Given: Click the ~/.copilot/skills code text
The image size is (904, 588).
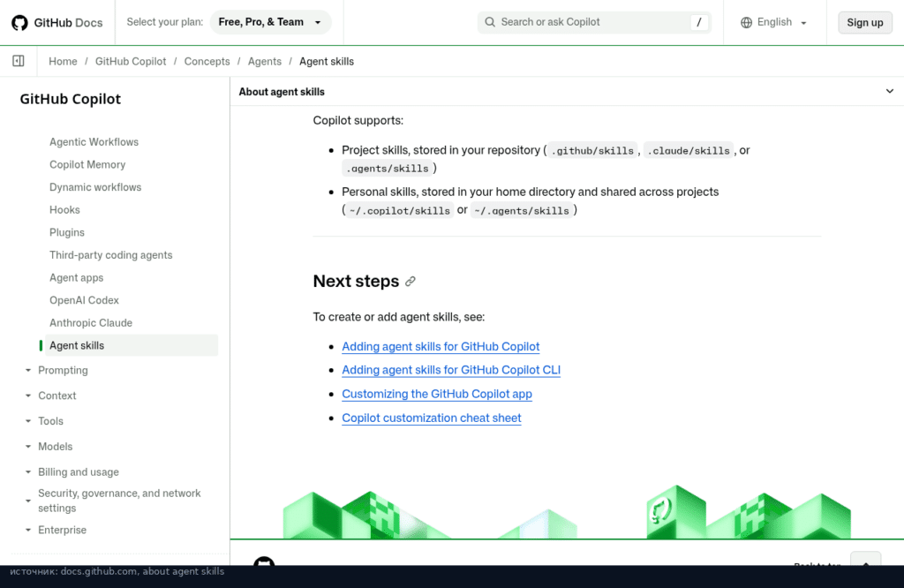Looking at the screenshot, I should pyautogui.click(x=400, y=210).
